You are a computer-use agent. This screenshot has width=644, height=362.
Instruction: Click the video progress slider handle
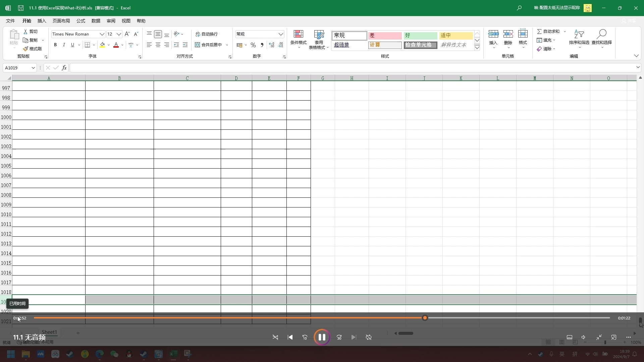[425, 318]
